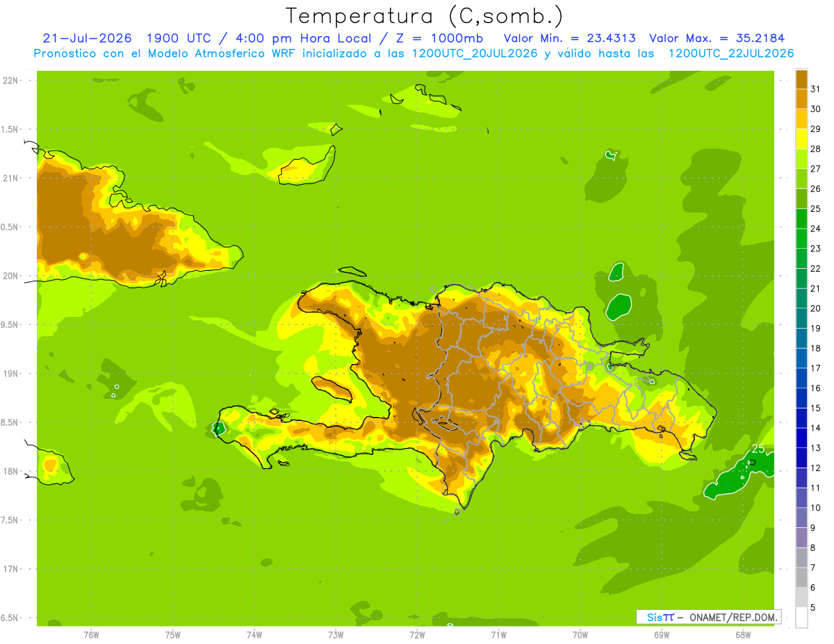
Task: Click the "69W" longitude label
Action: 662,634
